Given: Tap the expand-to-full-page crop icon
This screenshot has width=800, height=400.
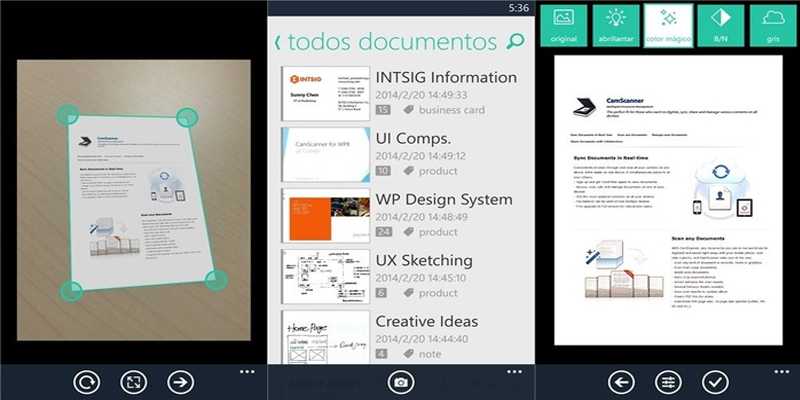Looking at the screenshot, I should (x=134, y=382).
